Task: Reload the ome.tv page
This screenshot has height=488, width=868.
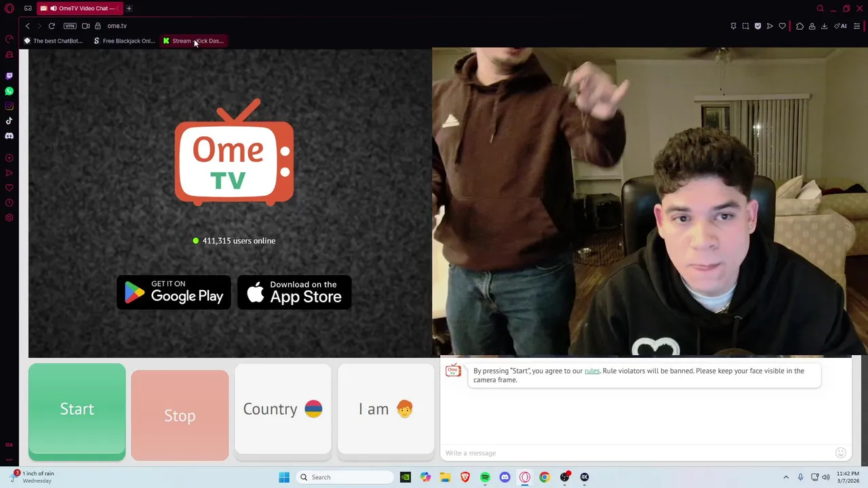Action: pos(52,26)
